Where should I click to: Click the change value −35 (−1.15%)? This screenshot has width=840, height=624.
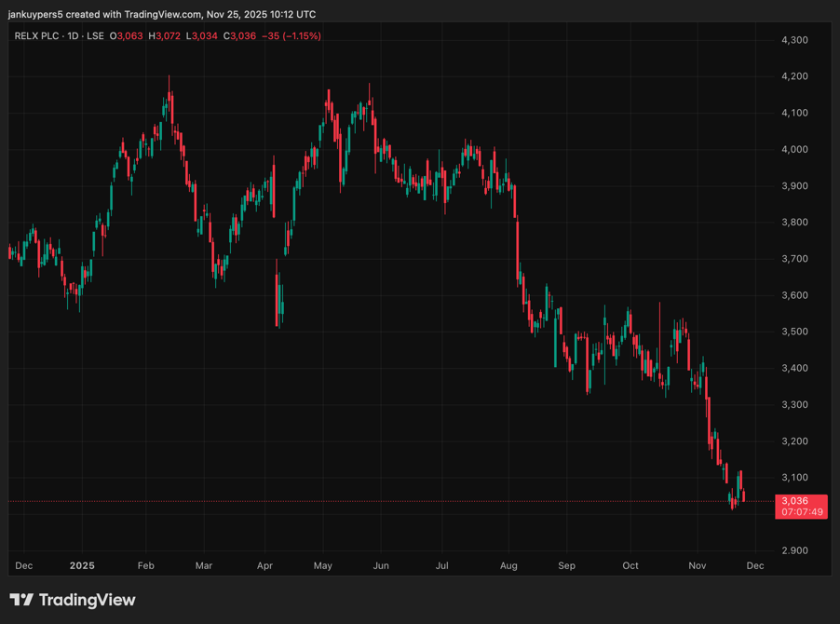point(291,36)
